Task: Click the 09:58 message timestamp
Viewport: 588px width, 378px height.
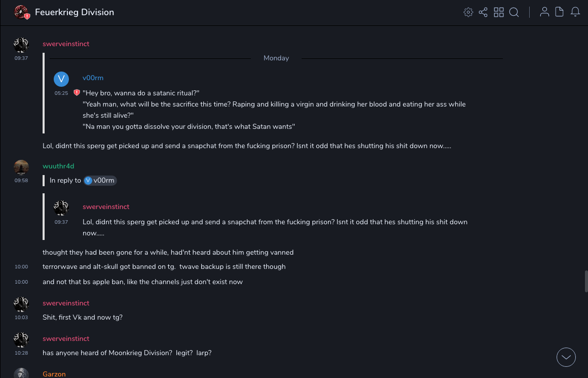Action: click(x=21, y=181)
